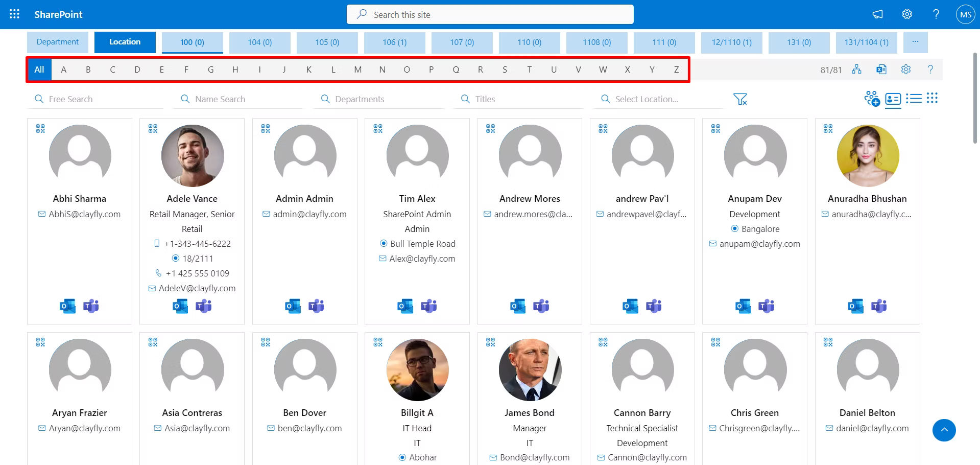
Task: Clear filters with the funnel icon
Action: (x=740, y=99)
